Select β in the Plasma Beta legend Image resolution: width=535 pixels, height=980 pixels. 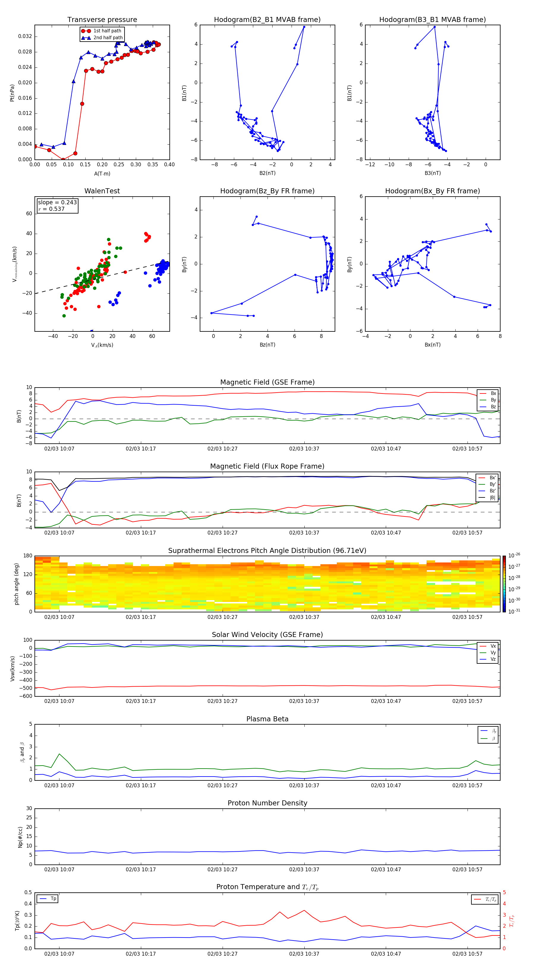(x=489, y=739)
